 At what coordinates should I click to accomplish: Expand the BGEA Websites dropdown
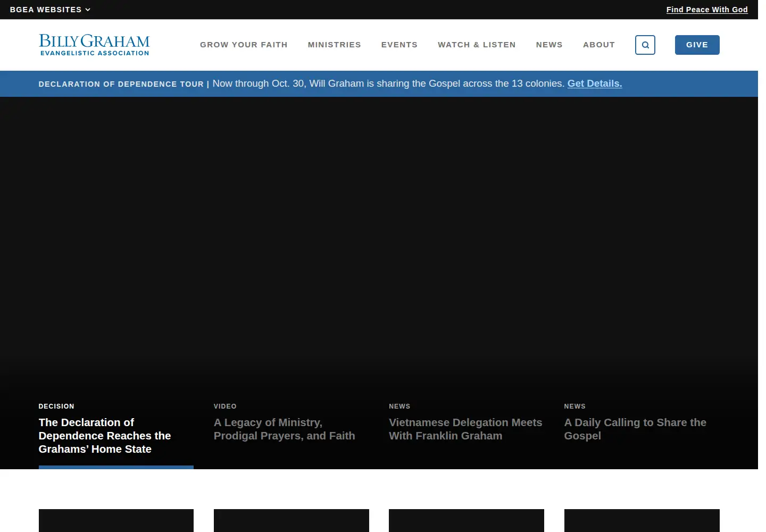pyautogui.click(x=50, y=10)
